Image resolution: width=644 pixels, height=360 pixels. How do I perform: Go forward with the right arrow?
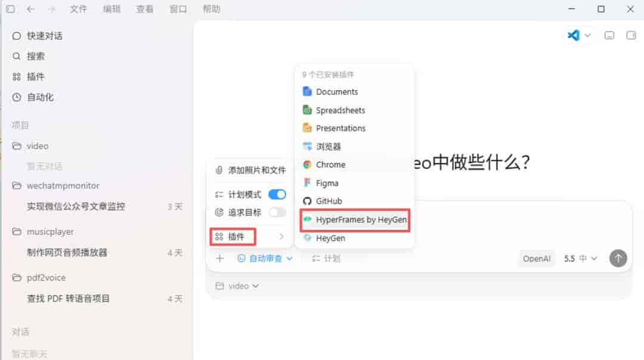[51, 8]
